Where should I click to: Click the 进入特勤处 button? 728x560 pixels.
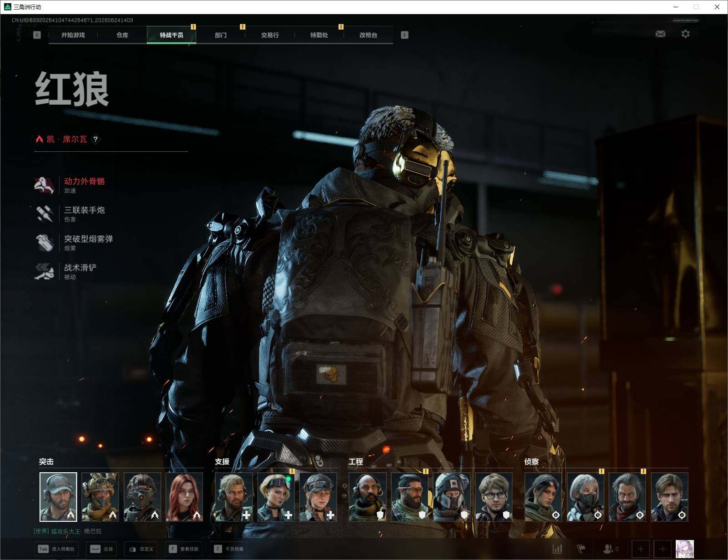[56, 549]
